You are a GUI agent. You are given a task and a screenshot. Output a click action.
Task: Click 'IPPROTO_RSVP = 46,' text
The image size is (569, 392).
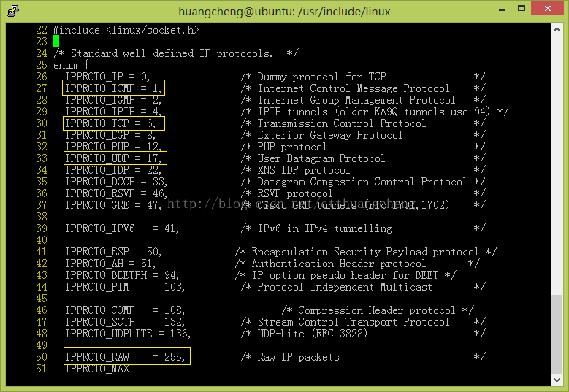pyautogui.click(x=115, y=193)
